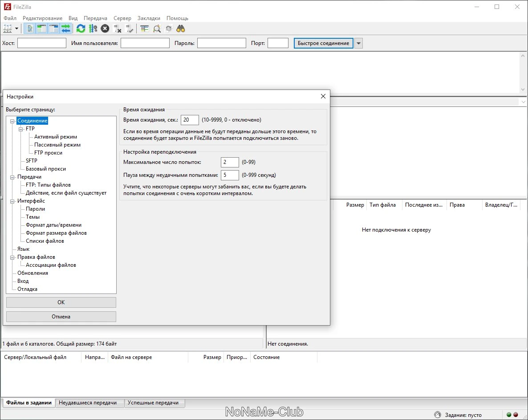
Task: Toggle message log display icon
Action: (30, 29)
